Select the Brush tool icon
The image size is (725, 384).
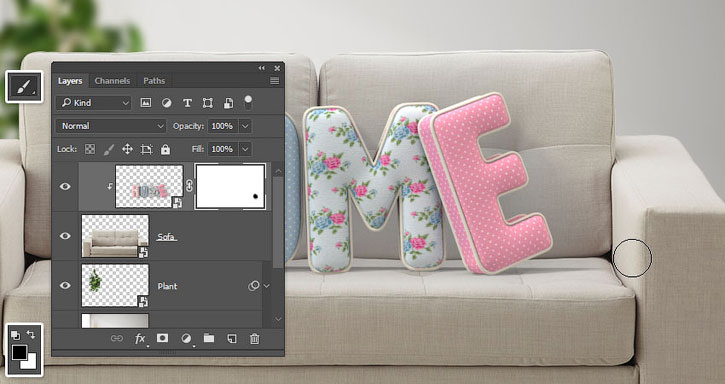click(24, 87)
